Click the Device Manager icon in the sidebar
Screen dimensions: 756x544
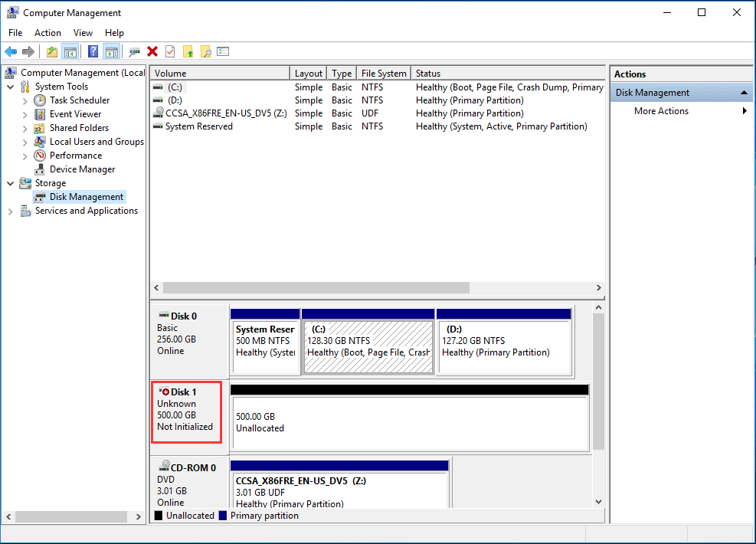tap(39, 169)
